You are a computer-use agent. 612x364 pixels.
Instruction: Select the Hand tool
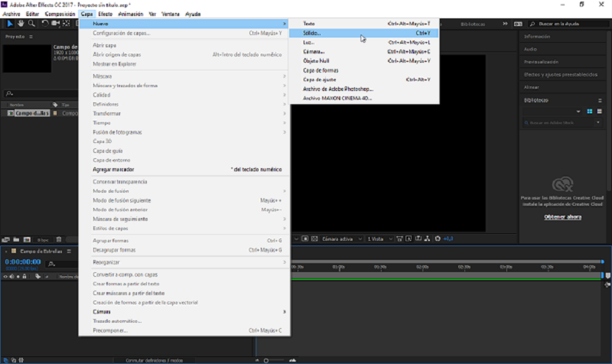pyautogui.click(x=21, y=24)
